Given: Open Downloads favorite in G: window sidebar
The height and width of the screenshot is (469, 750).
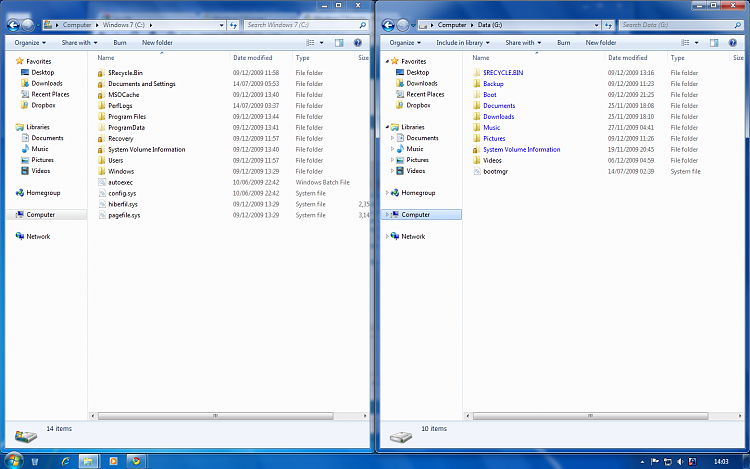Looking at the screenshot, I should [x=422, y=83].
